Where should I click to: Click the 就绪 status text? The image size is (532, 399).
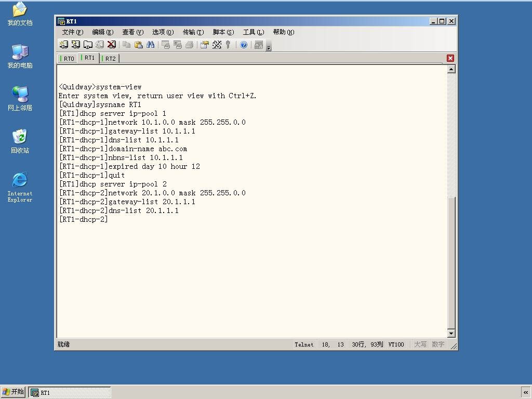63,344
